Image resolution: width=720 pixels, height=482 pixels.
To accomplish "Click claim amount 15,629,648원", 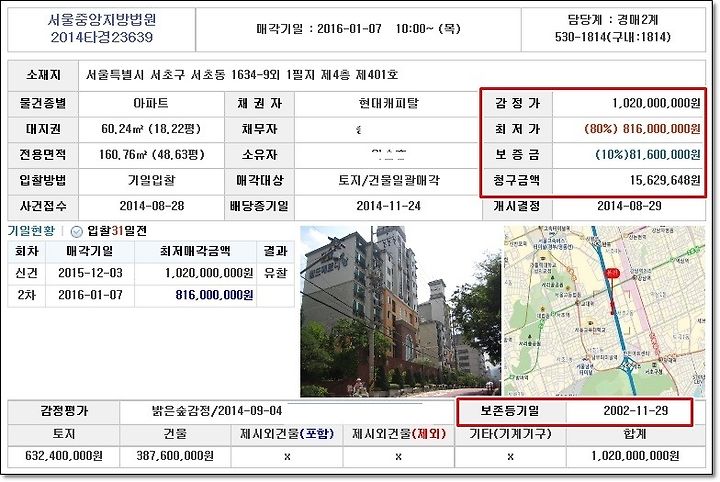I will coord(665,180).
